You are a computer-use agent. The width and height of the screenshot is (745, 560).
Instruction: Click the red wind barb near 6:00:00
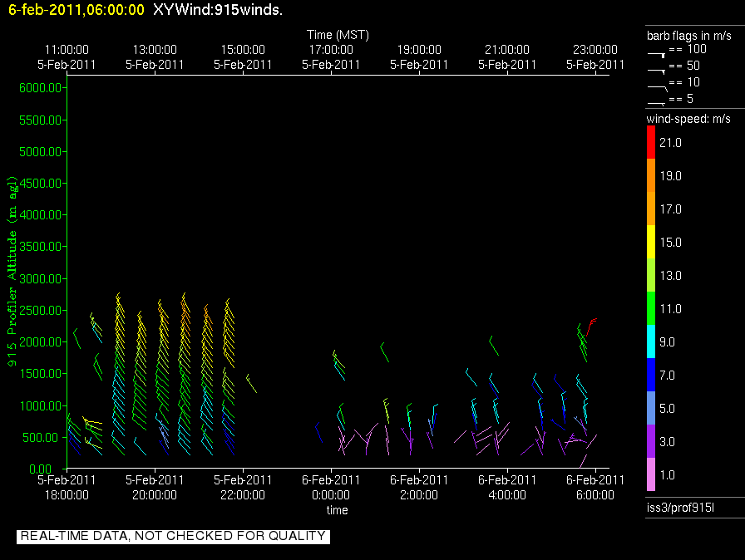pos(591,322)
